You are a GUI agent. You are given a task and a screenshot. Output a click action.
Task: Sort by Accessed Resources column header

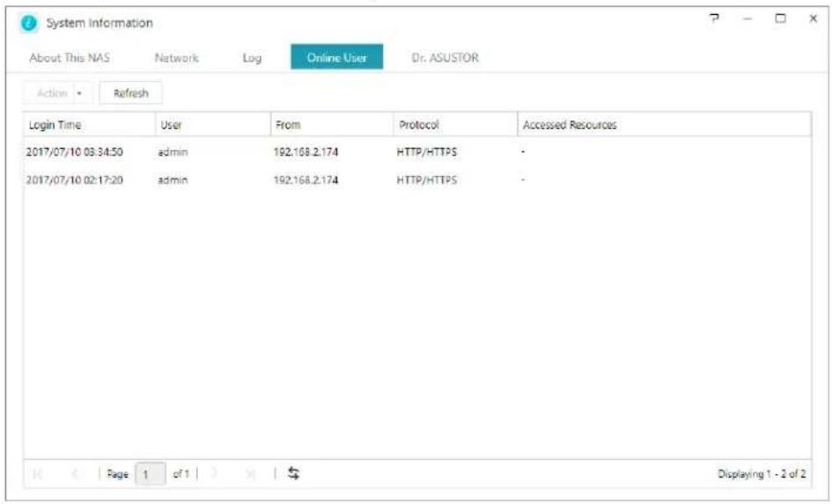coord(665,125)
